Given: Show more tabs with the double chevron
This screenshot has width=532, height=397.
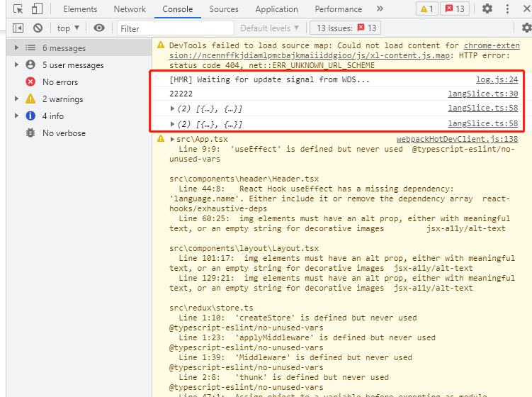Looking at the screenshot, I should [x=380, y=9].
